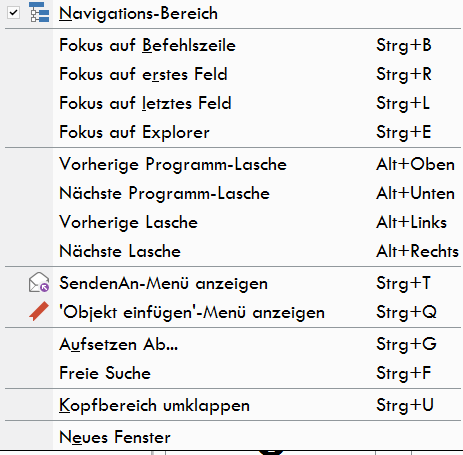Select Fokus auf letztes Feld

[233, 103]
